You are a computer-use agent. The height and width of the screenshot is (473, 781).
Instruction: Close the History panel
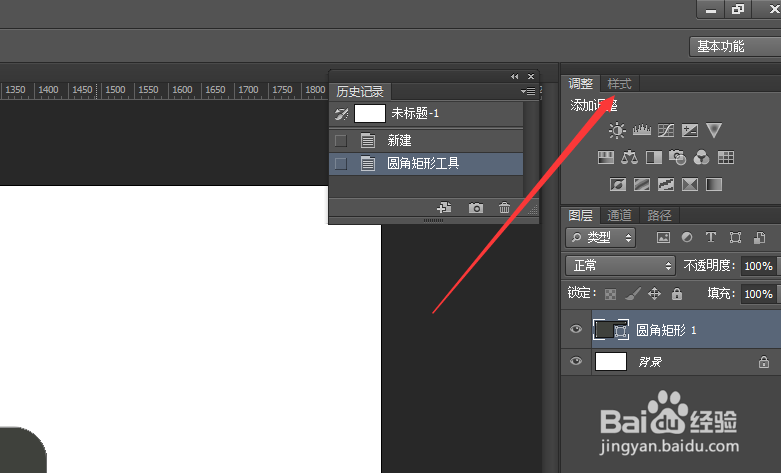531,76
